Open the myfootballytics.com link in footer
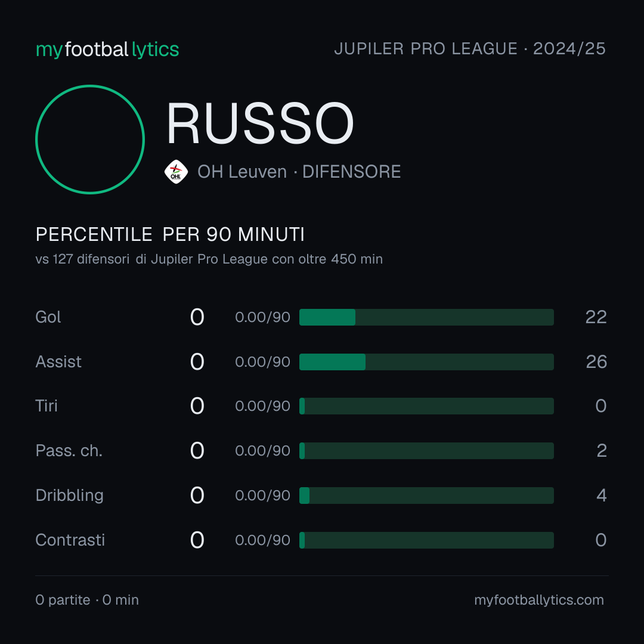 (x=539, y=600)
